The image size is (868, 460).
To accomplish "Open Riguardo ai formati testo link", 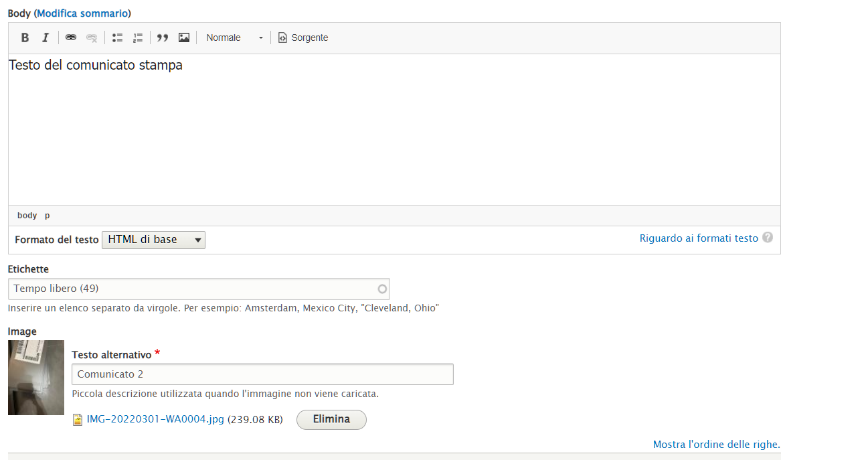I will tap(699, 238).
